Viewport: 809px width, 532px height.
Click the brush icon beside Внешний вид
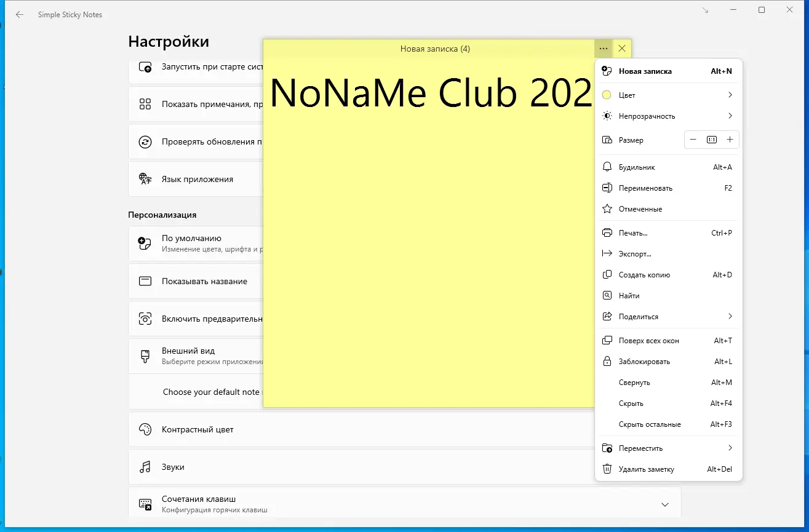pyautogui.click(x=145, y=356)
